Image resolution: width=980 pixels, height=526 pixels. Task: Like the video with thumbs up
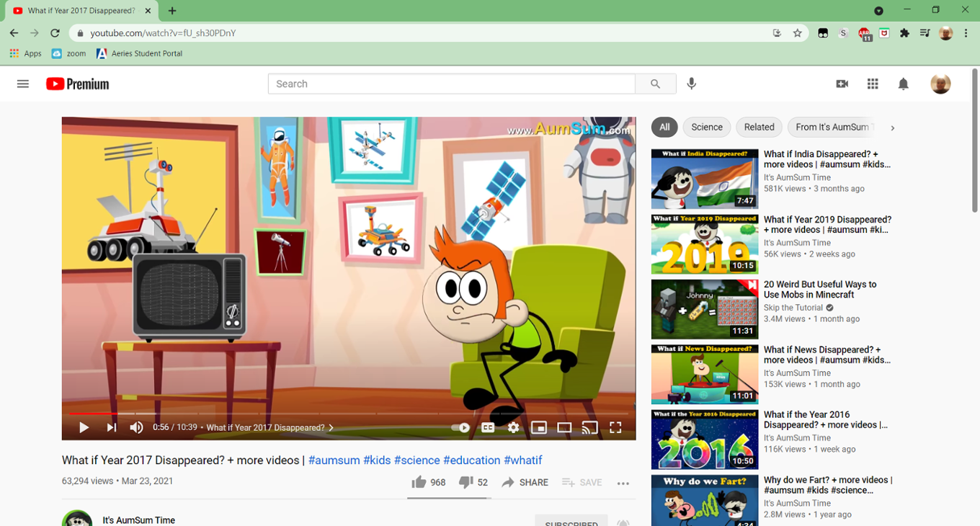coord(419,482)
